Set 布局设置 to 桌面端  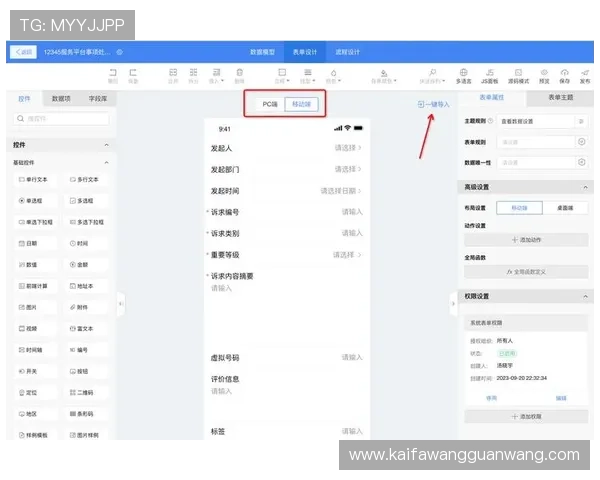point(565,208)
